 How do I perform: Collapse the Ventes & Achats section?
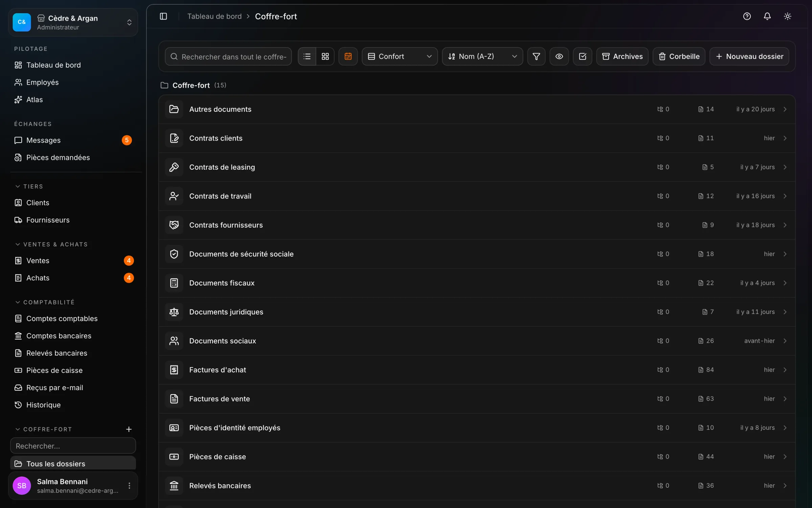(51, 244)
